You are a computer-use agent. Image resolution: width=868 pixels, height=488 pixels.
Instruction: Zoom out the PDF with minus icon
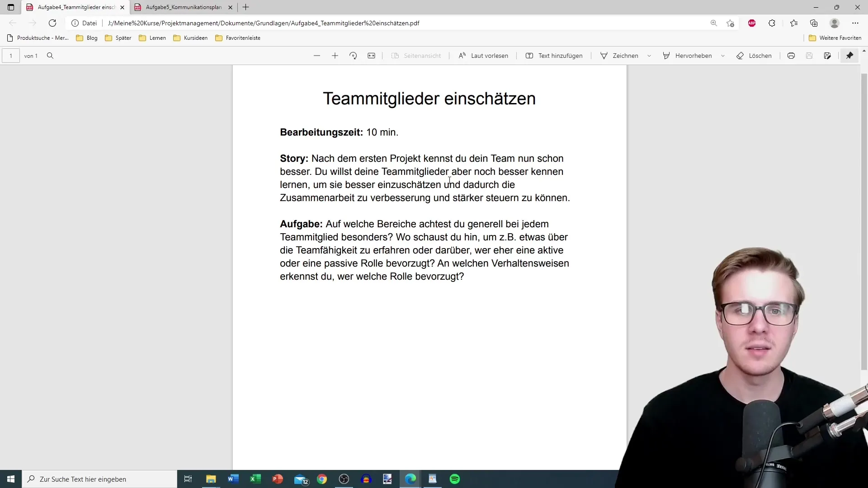click(317, 56)
